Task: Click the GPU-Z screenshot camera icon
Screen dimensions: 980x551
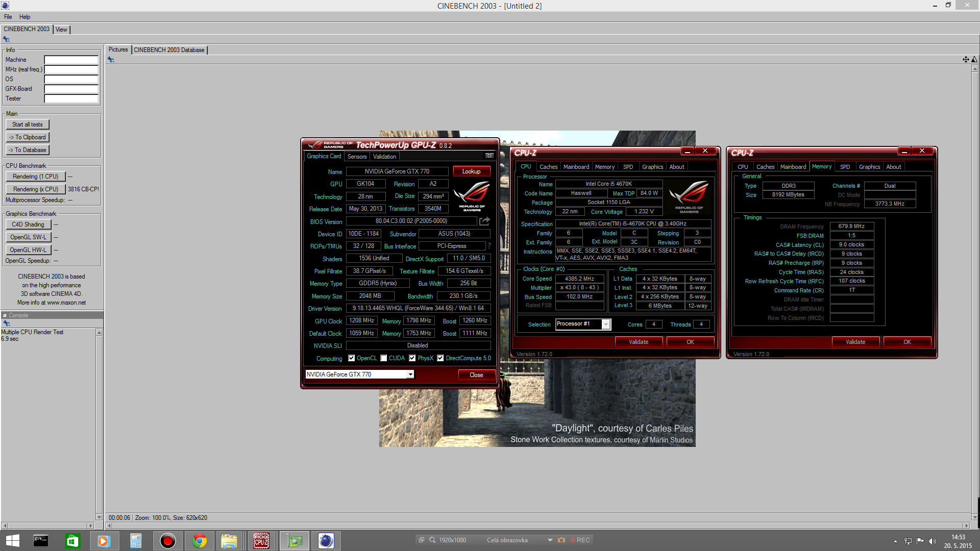Action: tap(489, 156)
